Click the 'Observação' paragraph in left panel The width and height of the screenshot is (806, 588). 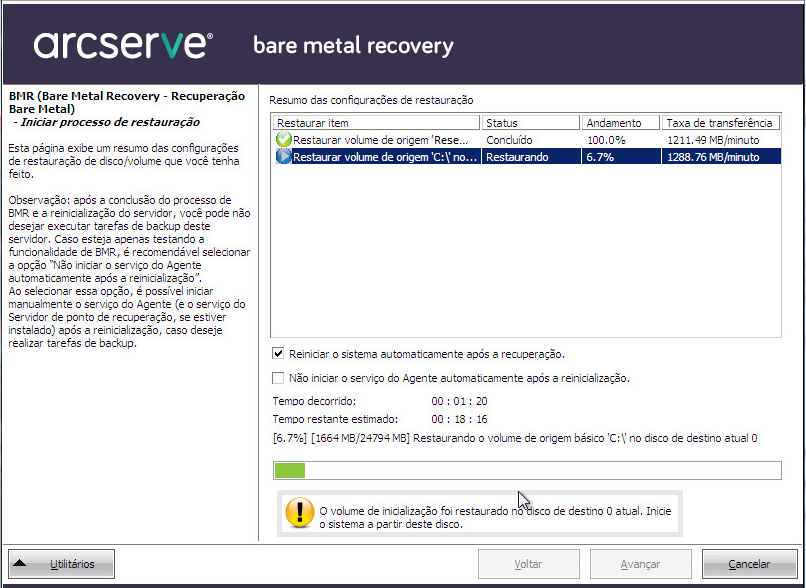coord(130,271)
